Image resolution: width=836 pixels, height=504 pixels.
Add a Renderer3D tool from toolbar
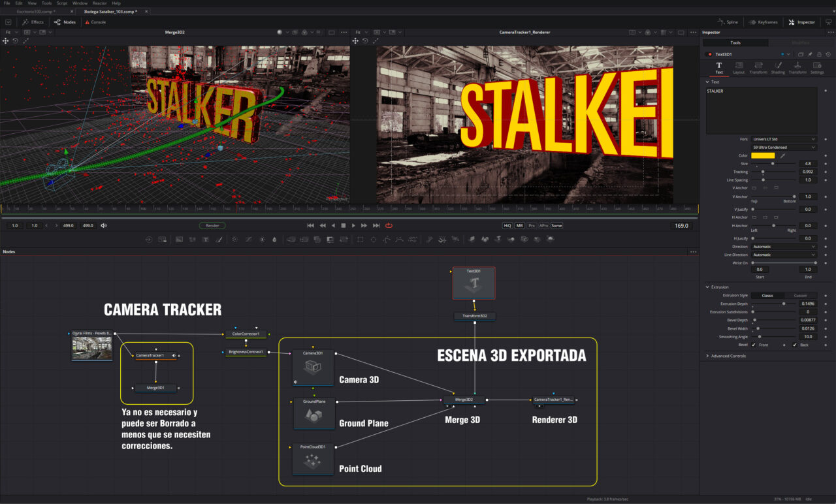pos(552,240)
